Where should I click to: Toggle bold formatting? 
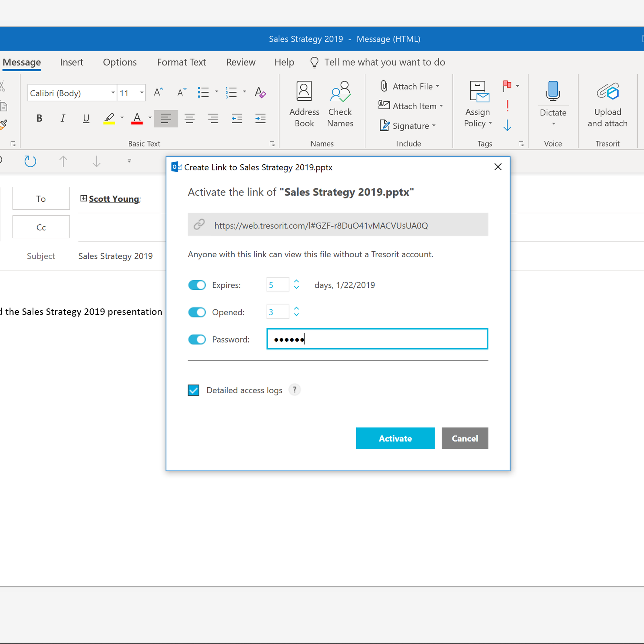tap(39, 118)
